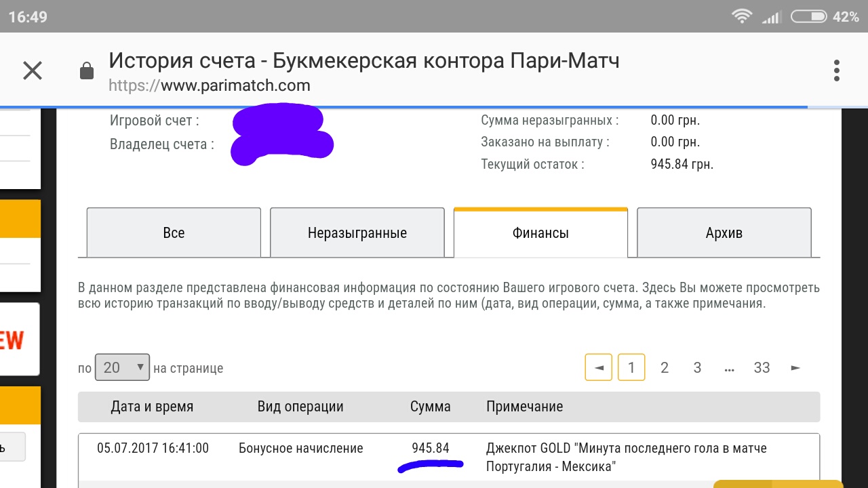Select the Финансы tab

click(540, 233)
